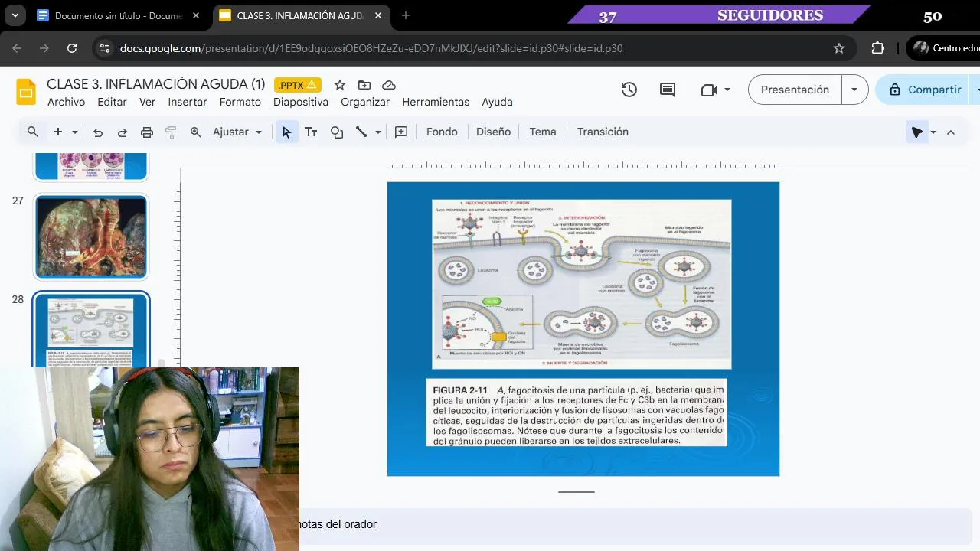
Task: Click the address bar URL
Action: 371,48
